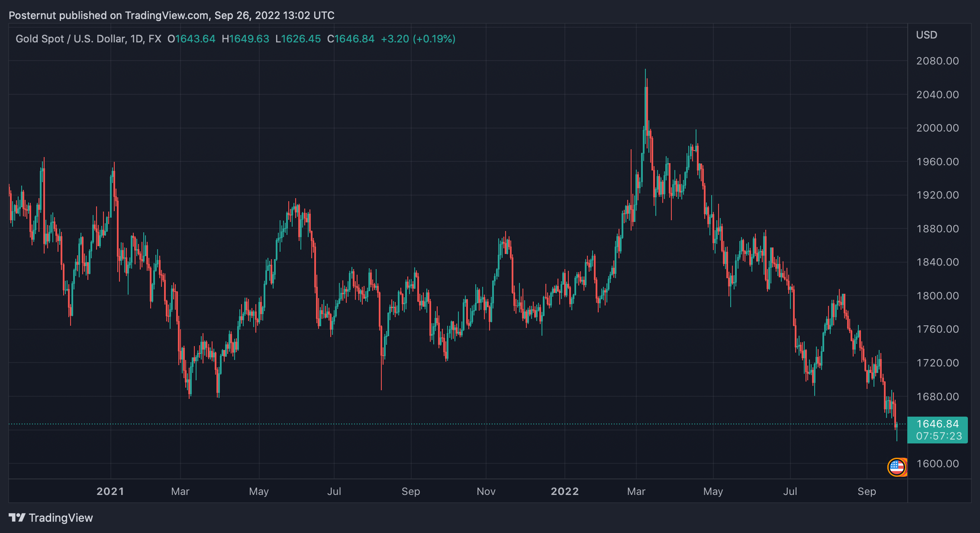Click the 2022 time axis label
This screenshot has width=980, height=533.
(565, 491)
